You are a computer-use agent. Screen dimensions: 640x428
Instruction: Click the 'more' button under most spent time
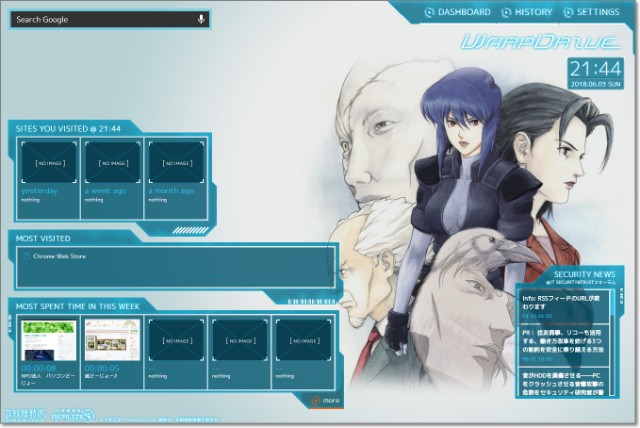pyautogui.click(x=327, y=400)
